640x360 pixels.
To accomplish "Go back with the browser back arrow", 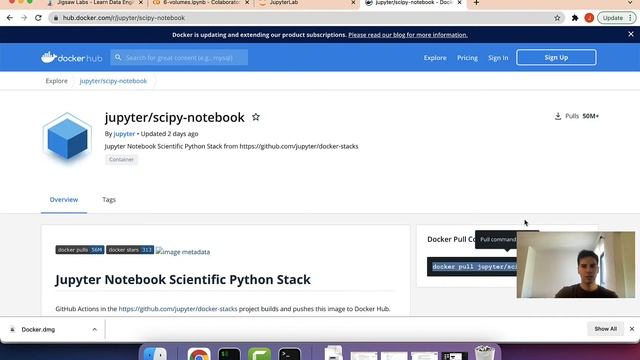I will coord(10,18).
